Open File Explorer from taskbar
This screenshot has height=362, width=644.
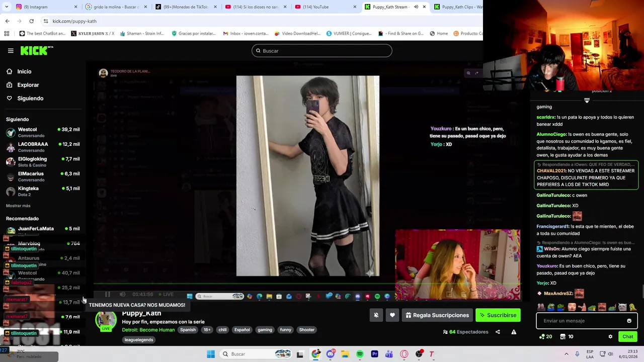point(345,354)
